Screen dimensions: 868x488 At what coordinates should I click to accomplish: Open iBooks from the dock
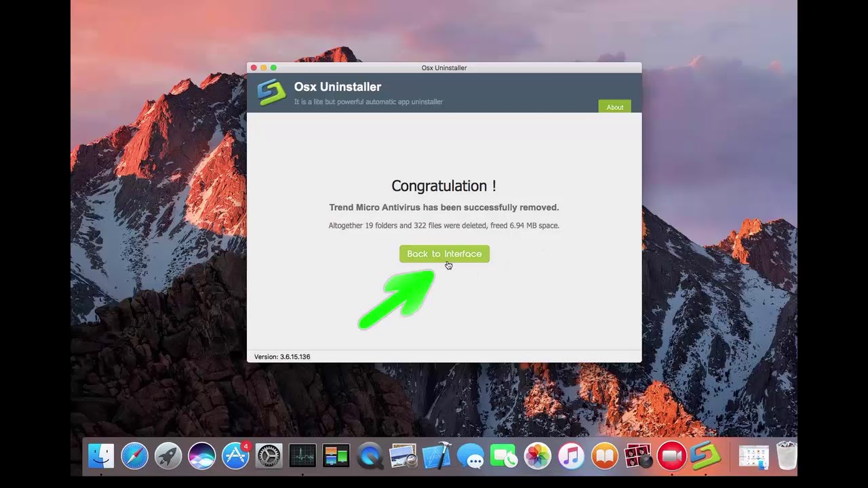click(x=604, y=456)
